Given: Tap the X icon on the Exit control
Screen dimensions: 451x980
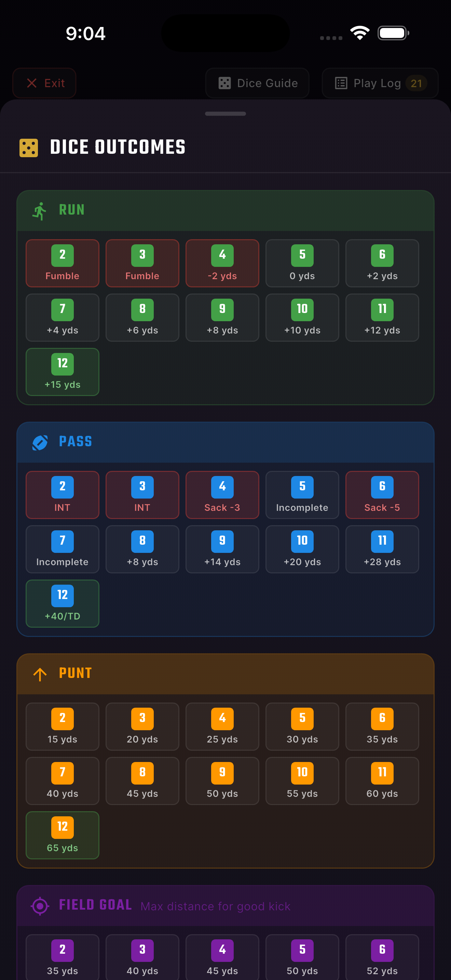Looking at the screenshot, I should click(32, 83).
